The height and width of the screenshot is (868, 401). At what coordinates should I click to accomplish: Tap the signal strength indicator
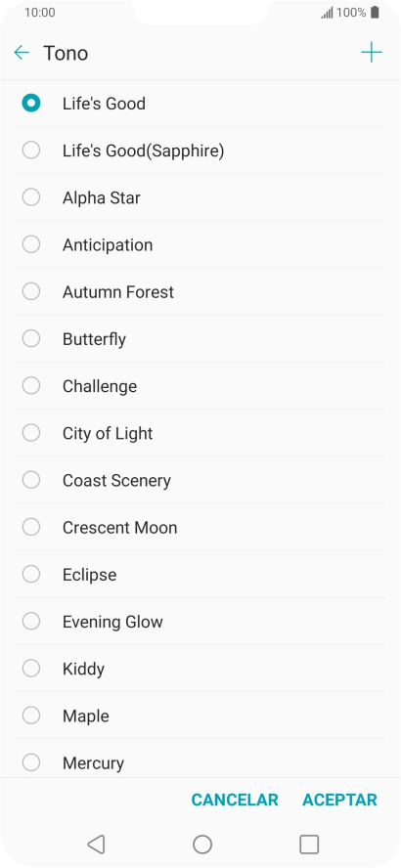point(327,13)
